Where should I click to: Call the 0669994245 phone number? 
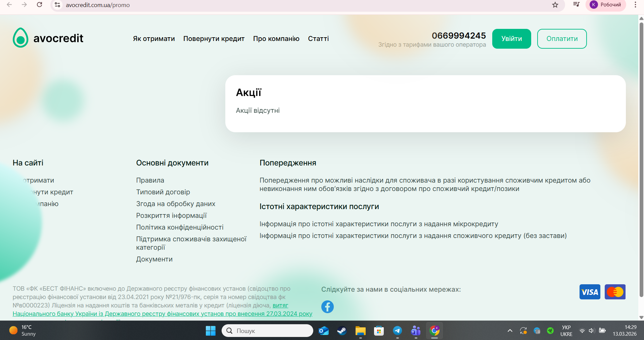(459, 36)
